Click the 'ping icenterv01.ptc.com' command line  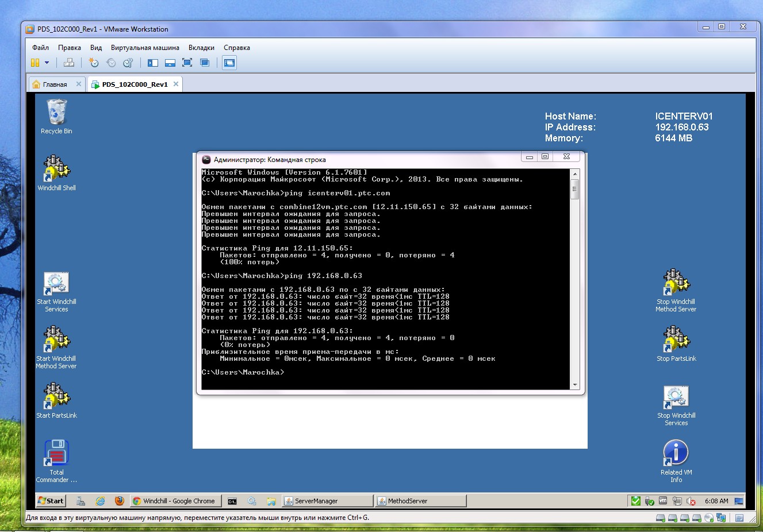[x=338, y=193]
